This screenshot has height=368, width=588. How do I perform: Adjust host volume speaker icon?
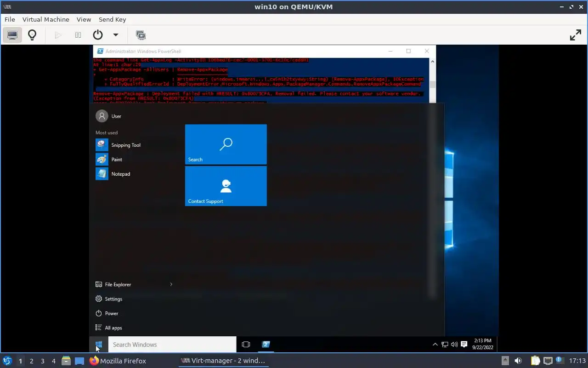pos(518,361)
